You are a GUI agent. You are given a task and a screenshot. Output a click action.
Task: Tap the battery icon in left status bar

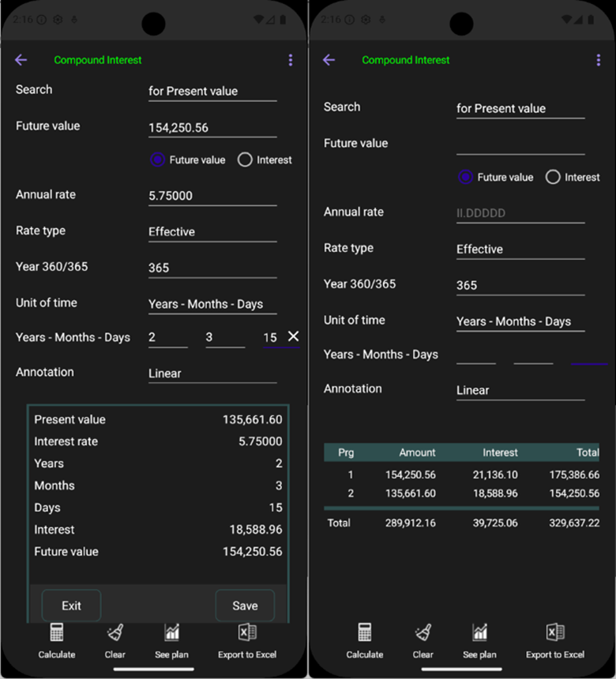click(283, 20)
